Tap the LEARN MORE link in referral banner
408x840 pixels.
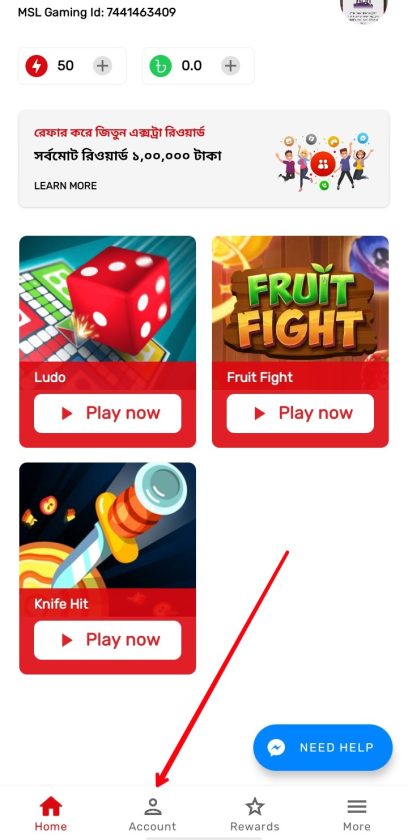pyautogui.click(x=65, y=186)
